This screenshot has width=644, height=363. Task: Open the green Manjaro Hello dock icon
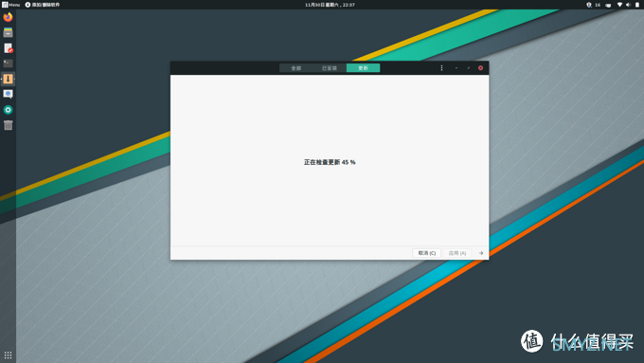8,110
